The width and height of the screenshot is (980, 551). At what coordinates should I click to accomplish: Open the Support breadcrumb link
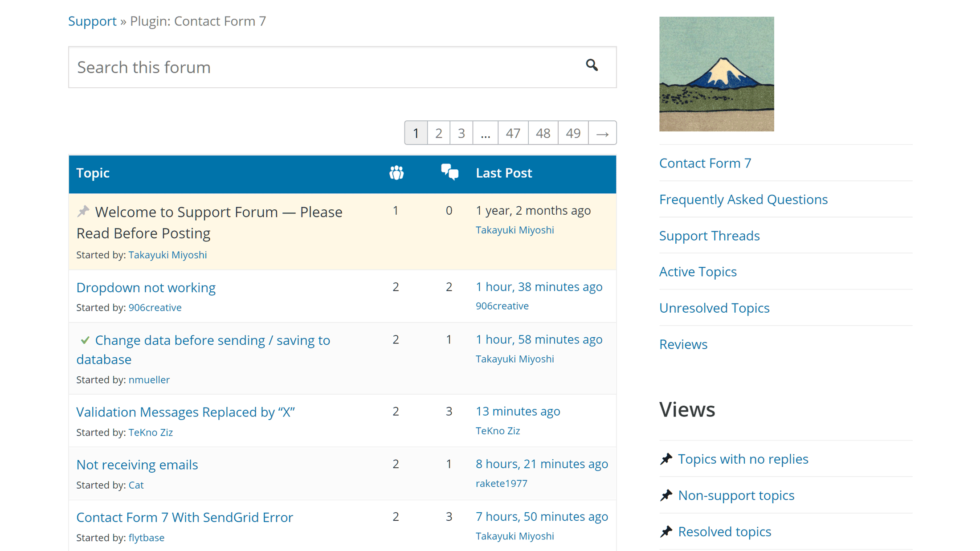(92, 21)
